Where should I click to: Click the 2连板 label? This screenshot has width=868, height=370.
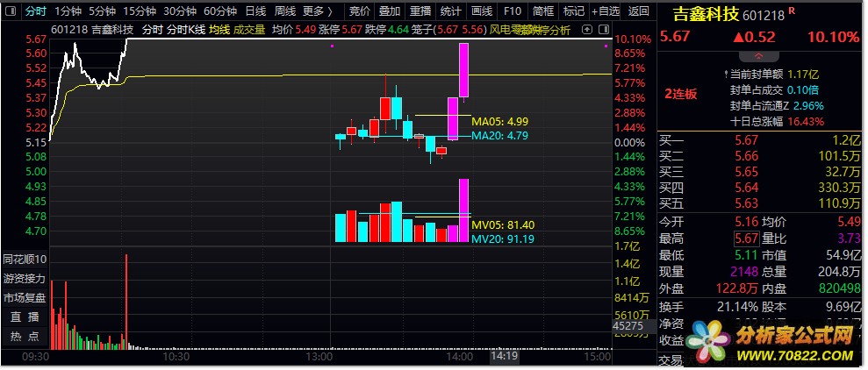(x=680, y=94)
